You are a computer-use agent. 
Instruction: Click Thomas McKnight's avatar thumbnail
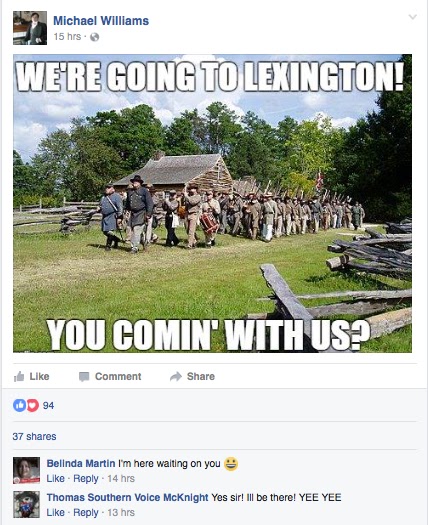(26, 504)
